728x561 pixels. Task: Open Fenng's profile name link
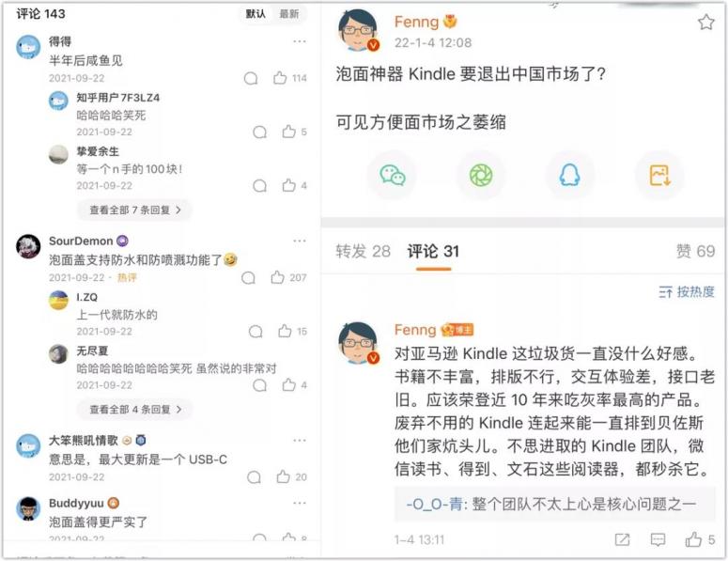click(x=416, y=22)
